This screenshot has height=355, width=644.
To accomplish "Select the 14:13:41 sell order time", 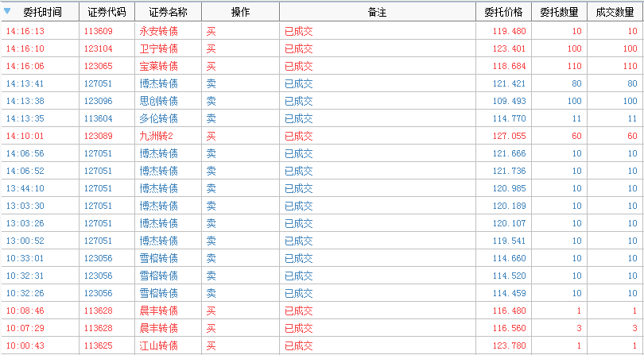I will click(25, 83).
